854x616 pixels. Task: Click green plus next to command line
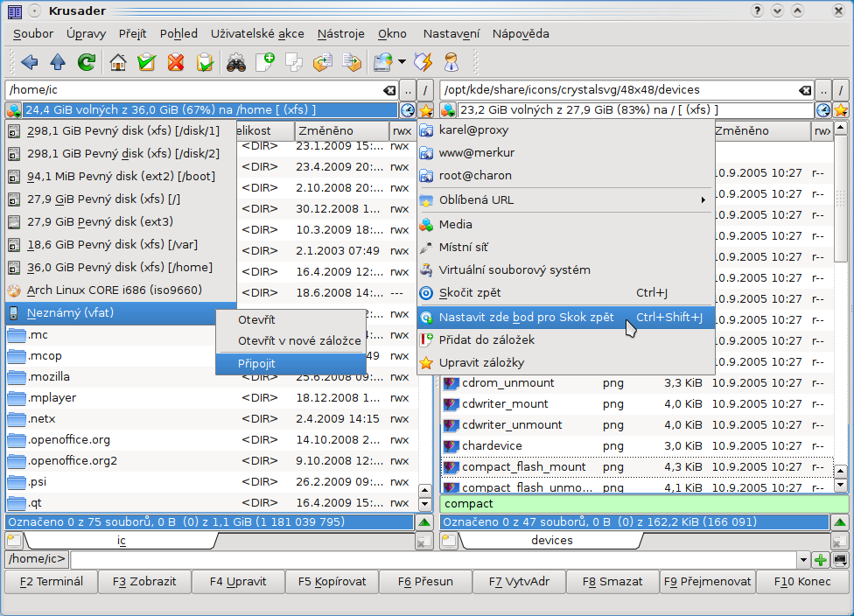click(821, 559)
